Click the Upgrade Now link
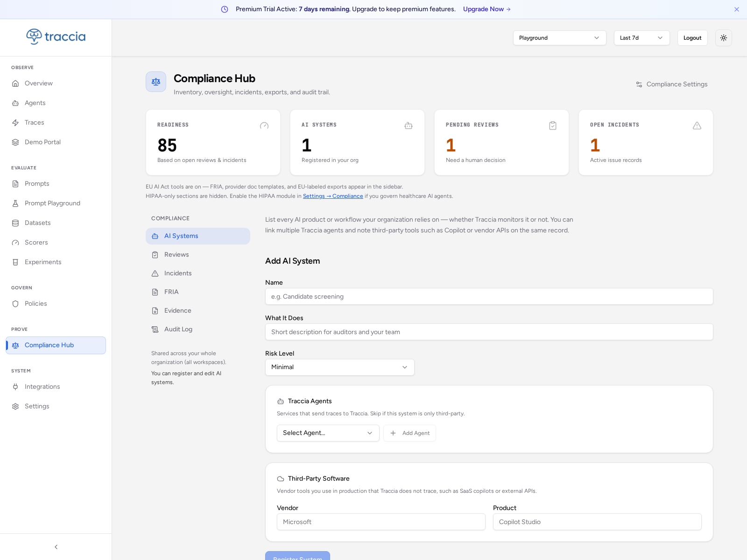Screen dimensions: 747x560 [x=487, y=9]
